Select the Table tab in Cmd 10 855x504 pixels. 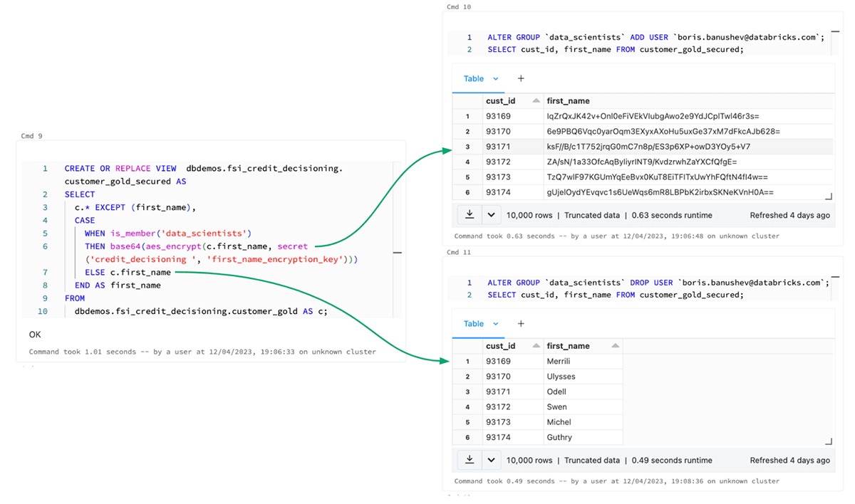[474, 79]
